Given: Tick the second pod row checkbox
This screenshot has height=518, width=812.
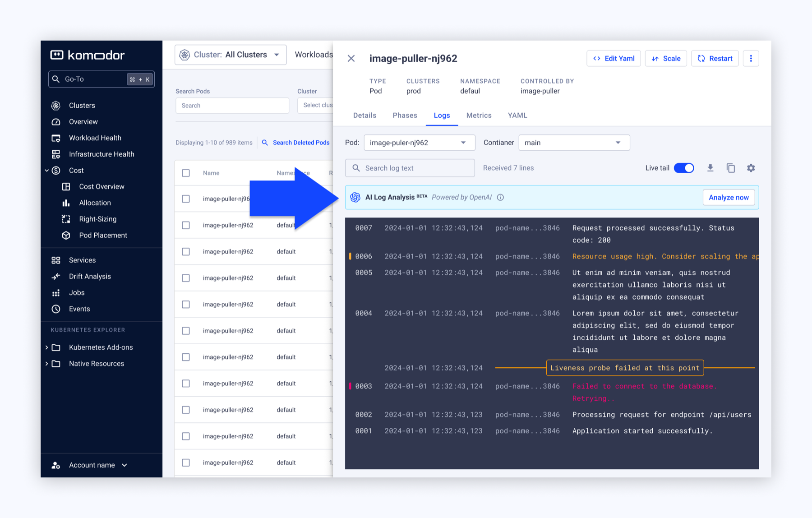Looking at the screenshot, I should (x=186, y=225).
